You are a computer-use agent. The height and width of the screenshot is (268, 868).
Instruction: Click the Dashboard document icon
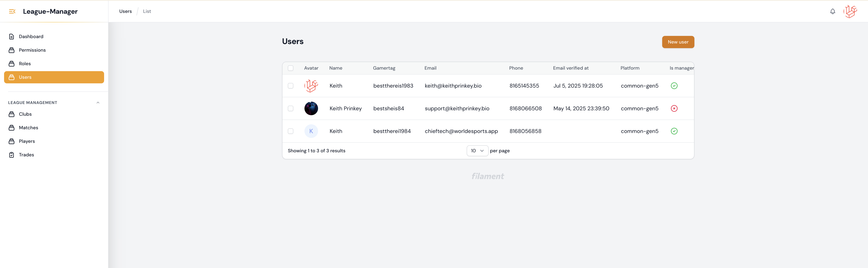pyautogui.click(x=12, y=37)
